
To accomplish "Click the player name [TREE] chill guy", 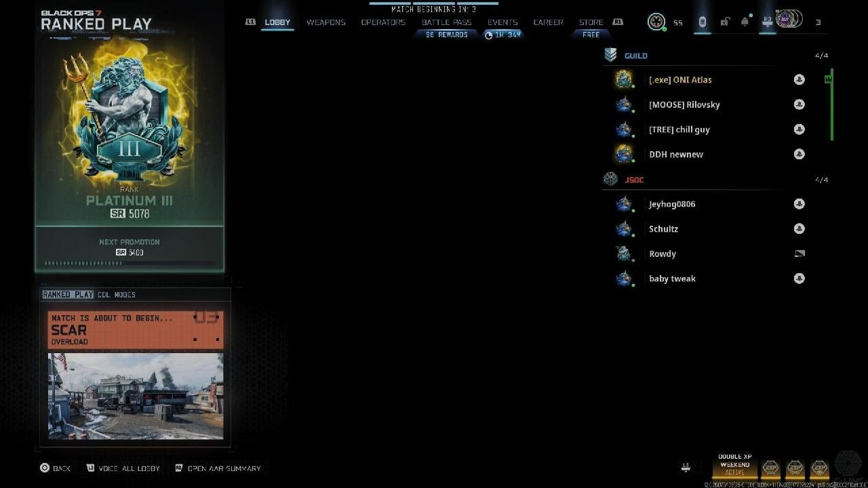I will pos(679,129).
